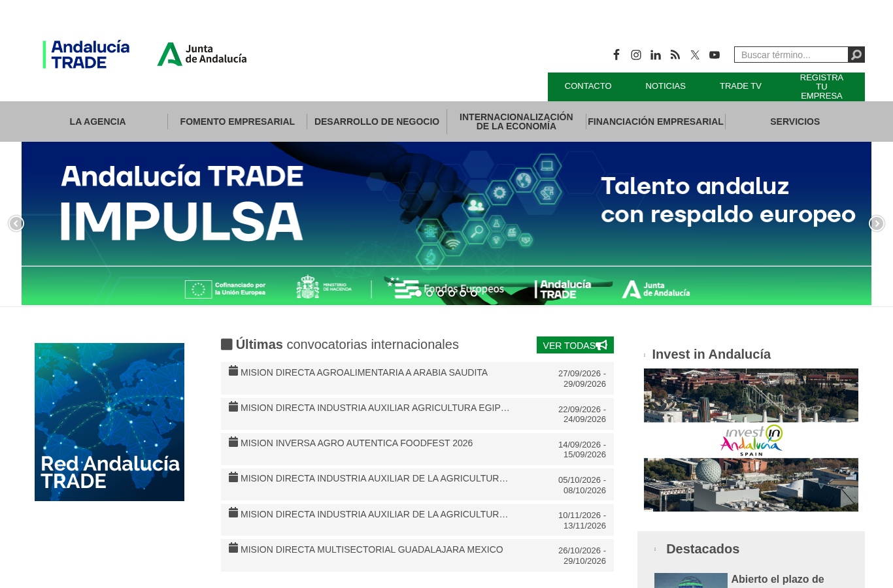Click calendar icon beside AGRO AUTENTICA FOODFEST
This screenshot has height=588, width=893.
pos(233,442)
